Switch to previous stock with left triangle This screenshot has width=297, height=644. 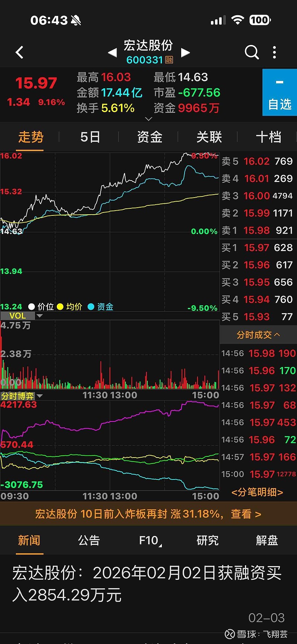[112, 53]
